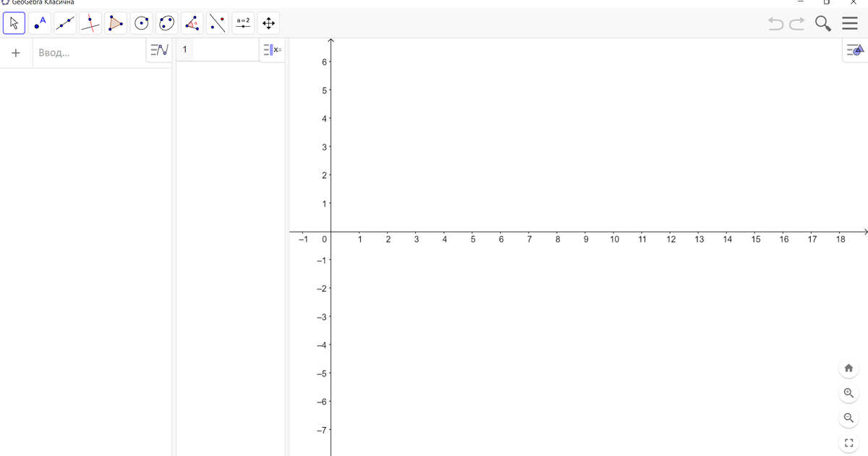The width and height of the screenshot is (868, 456).
Task: Select the Polygon tool
Action: [x=114, y=22]
